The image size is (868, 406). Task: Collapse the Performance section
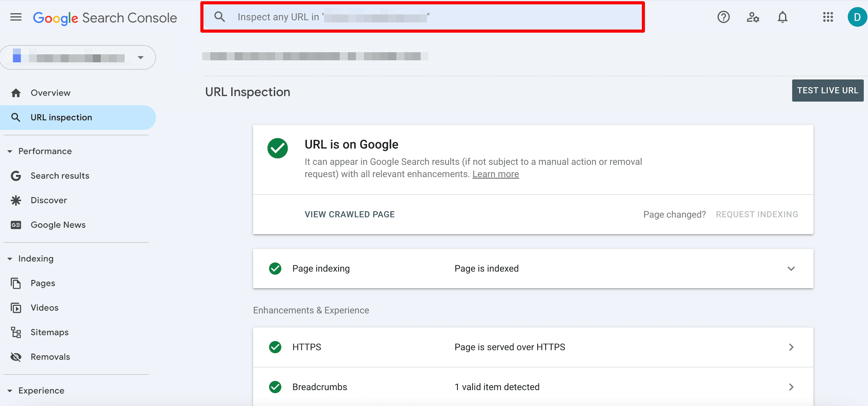10,151
